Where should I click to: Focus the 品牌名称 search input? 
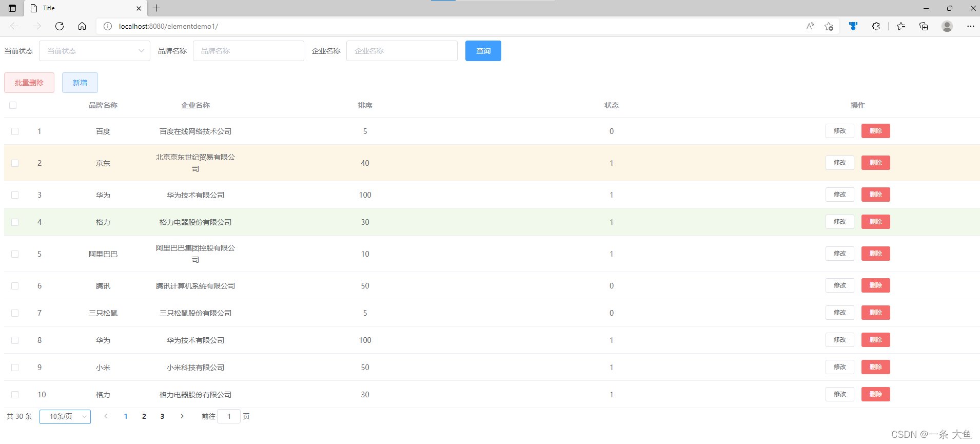click(x=248, y=51)
